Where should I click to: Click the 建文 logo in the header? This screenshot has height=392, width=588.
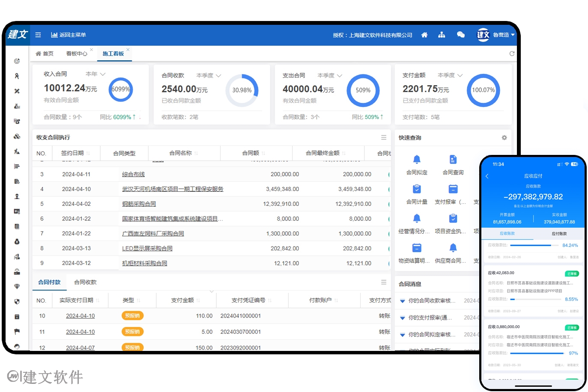18,35
